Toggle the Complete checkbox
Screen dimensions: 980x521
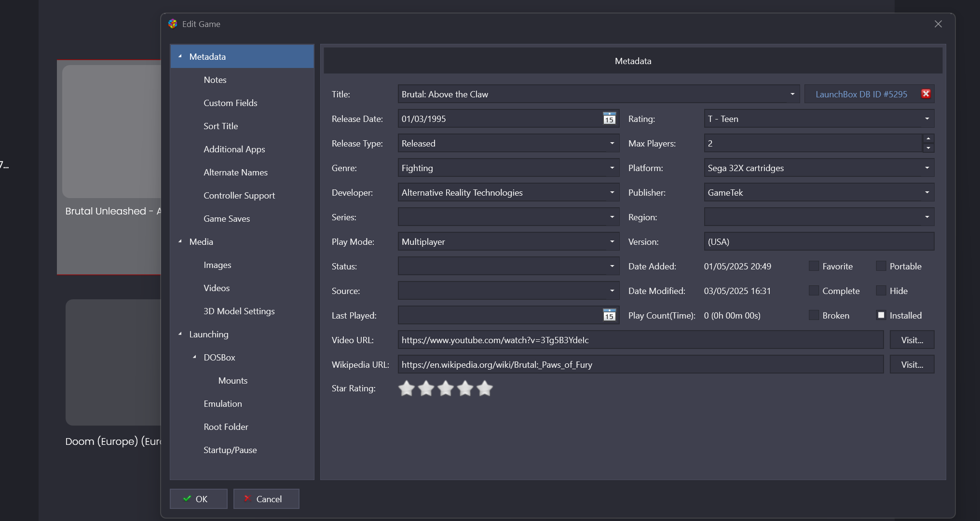click(x=814, y=291)
